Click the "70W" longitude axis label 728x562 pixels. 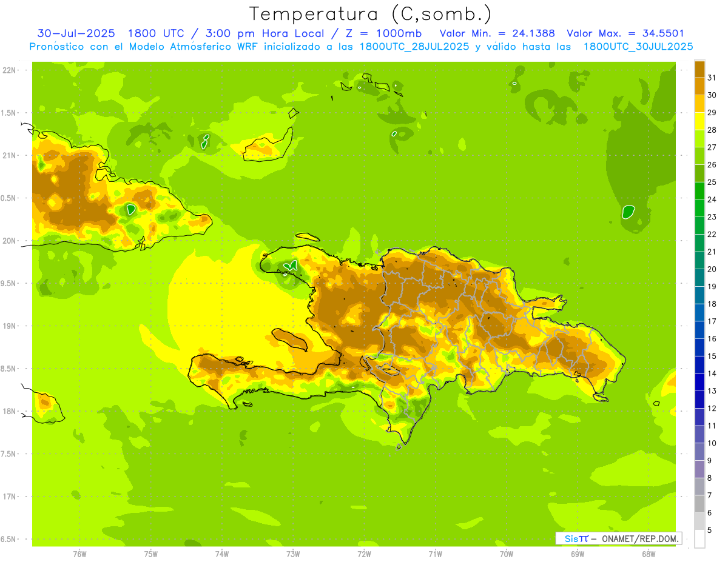[507, 554]
